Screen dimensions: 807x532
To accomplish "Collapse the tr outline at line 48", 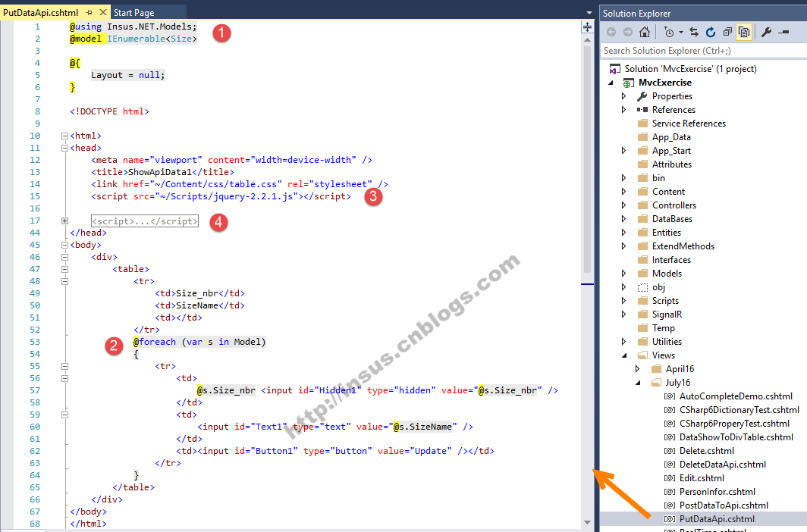I will [65, 282].
